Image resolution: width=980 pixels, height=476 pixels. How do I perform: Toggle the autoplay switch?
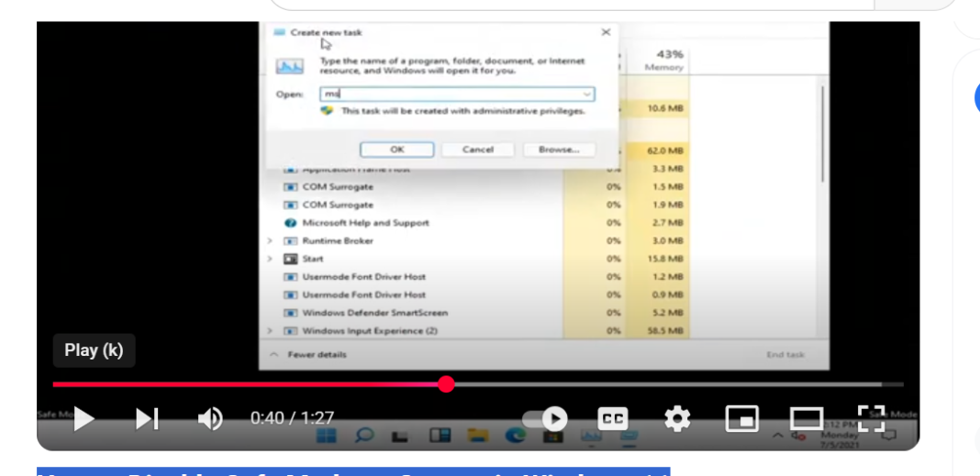click(546, 418)
